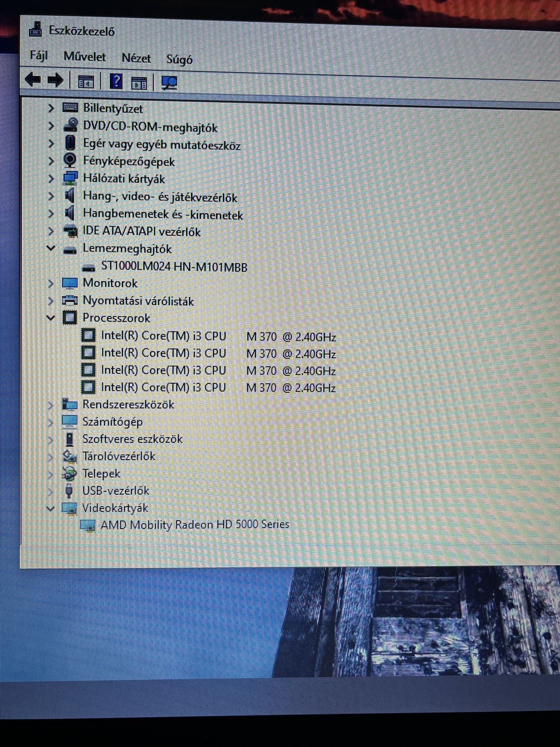Select the Számítógép computer icon

click(69, 421)
